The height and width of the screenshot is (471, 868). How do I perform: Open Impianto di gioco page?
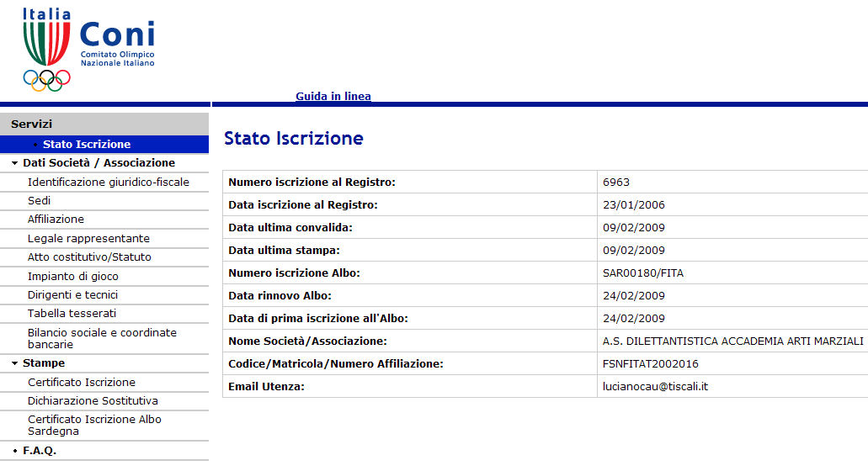[x=73, y=276]
